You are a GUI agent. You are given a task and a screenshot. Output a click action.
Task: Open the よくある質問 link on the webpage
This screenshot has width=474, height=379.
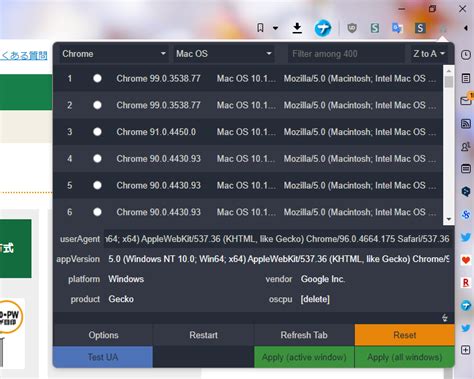(x=23, y=55)
